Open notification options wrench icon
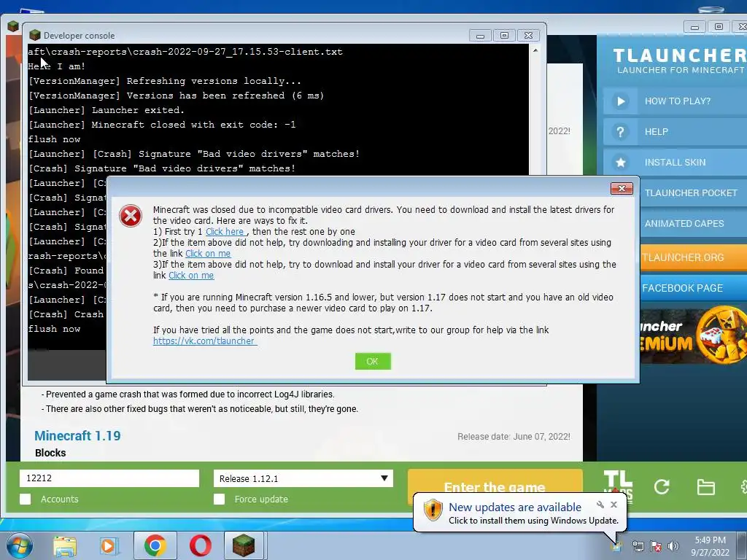Image resolution: width=747 pixels, height=560 pixels. (x=600, y=505)
